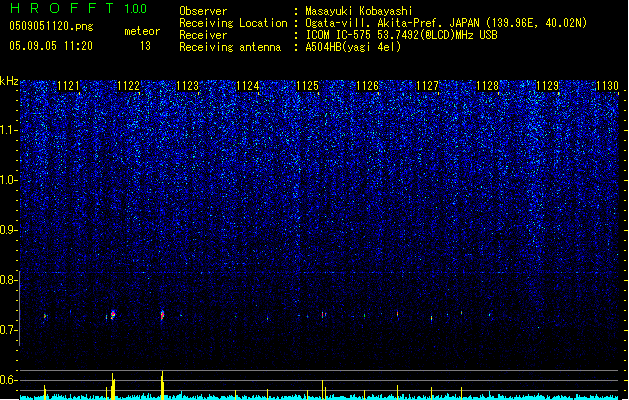The height and width of the screenshot is (400, 629).
Task: Click the tallest yellow spike in intensity graph
Action: coord(162,385)
